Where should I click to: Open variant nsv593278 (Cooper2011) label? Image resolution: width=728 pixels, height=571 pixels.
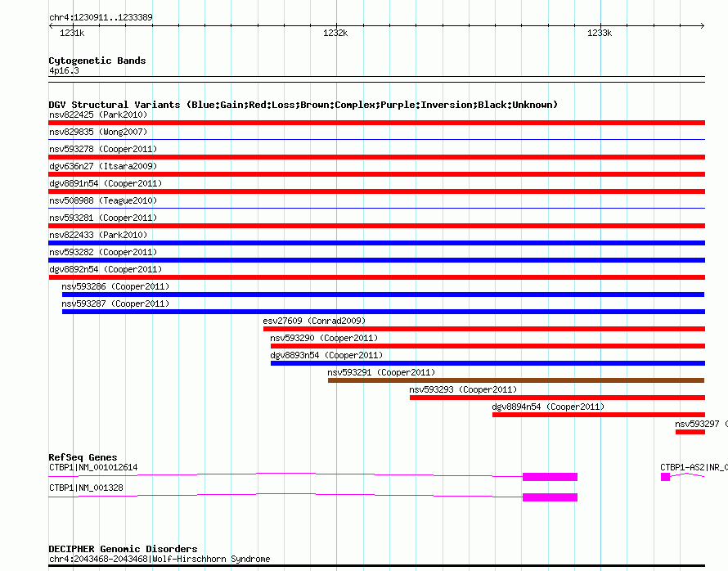[x=103, y=149]
